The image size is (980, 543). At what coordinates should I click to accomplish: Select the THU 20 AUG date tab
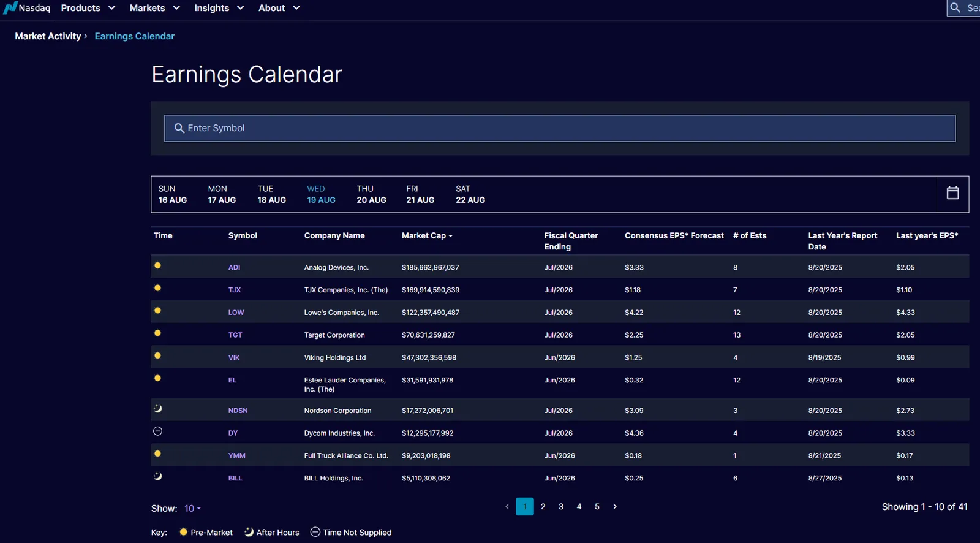coord(372,194)
